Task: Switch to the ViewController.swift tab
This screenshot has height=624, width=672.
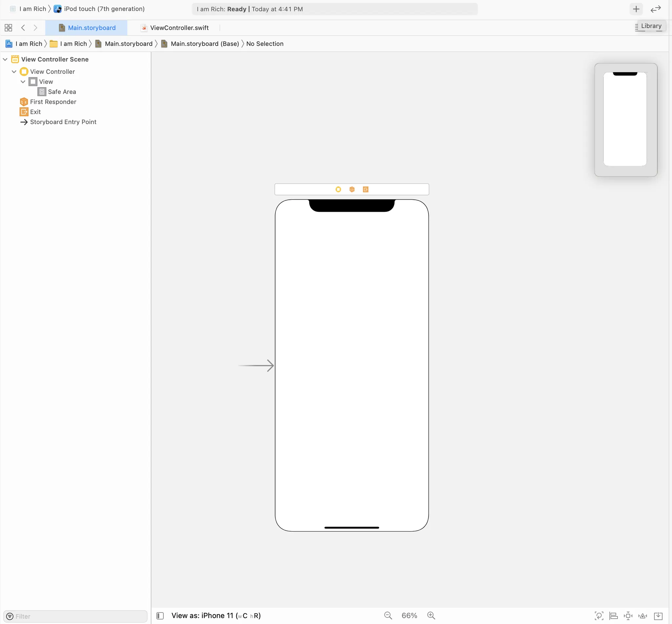Action: (x=179, y=28)
